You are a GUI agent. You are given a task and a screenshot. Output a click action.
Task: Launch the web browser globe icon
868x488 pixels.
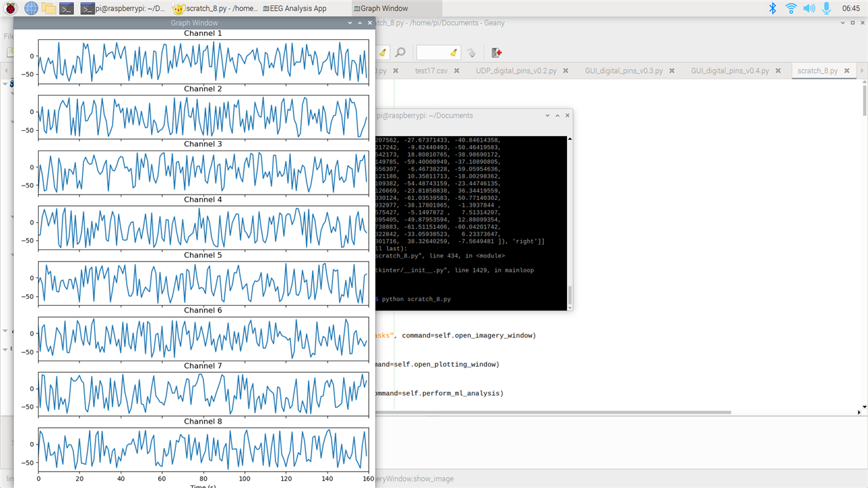pos(31,8)
